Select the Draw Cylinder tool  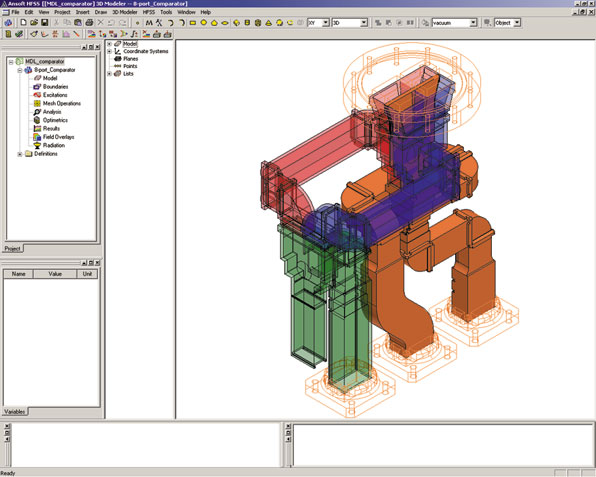247,23
